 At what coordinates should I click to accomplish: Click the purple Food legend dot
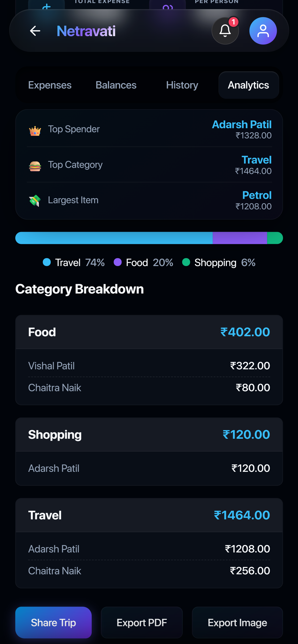pyautogui.click(x=117, y=262)
